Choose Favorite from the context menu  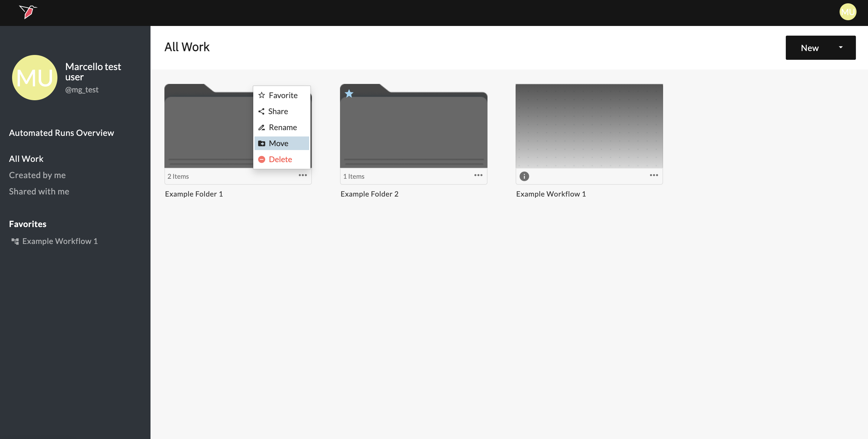point(282,95)
